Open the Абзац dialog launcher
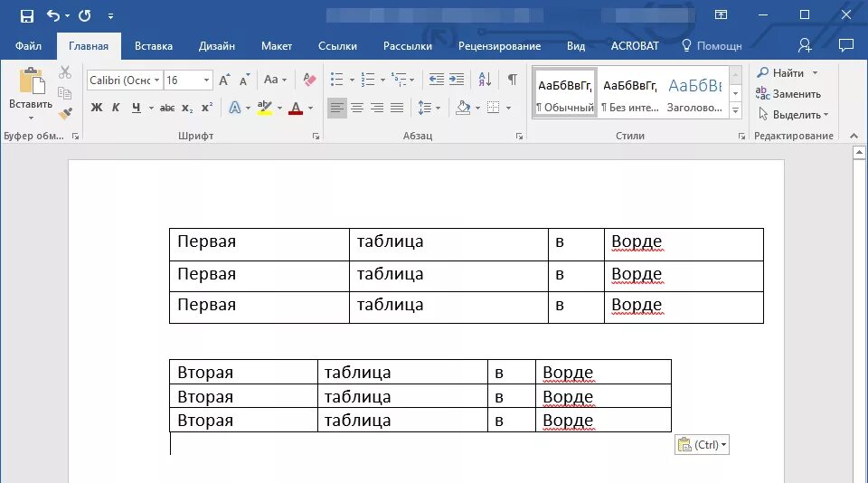868x483 pixels. coord(519,136)
